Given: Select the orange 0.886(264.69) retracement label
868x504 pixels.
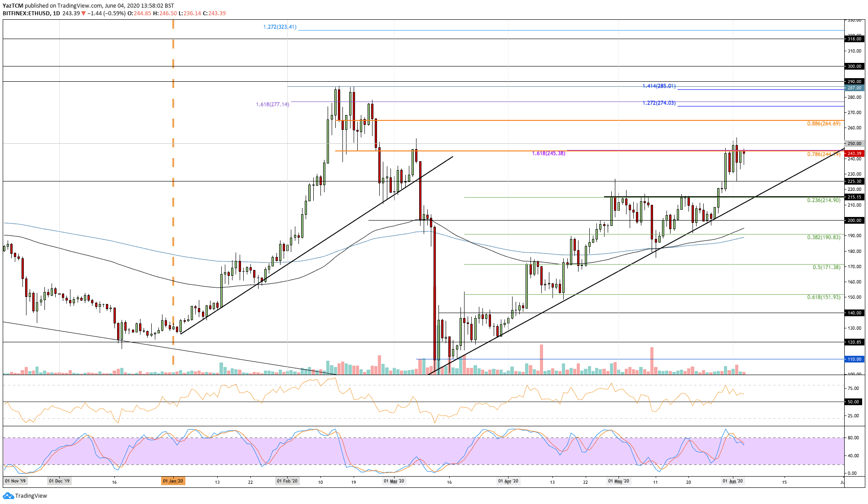Looking at the screenshot, I should pyautogui.click(x=824, y=124).
